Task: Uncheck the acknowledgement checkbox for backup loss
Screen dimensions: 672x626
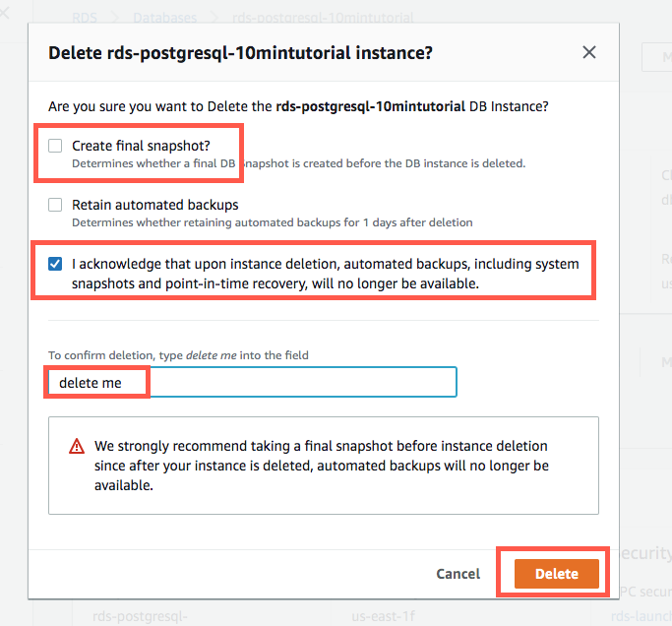Action: (x=56, y=264)
